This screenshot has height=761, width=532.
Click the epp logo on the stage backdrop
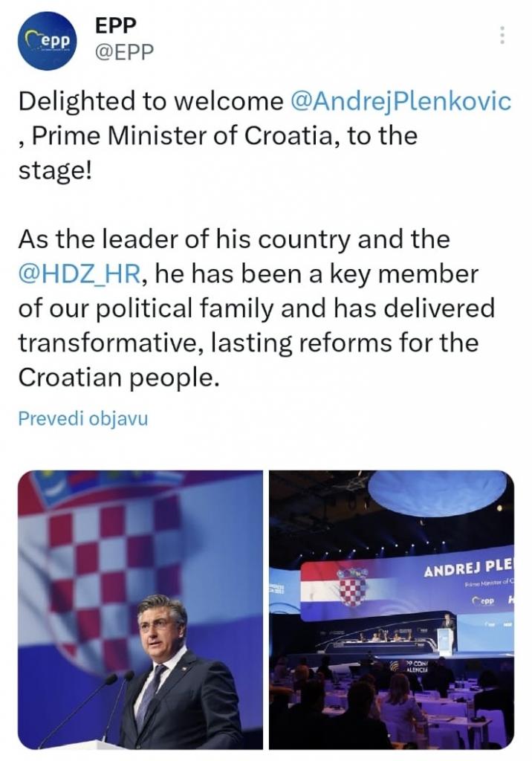pyautogui.click(x=483, y=600)
